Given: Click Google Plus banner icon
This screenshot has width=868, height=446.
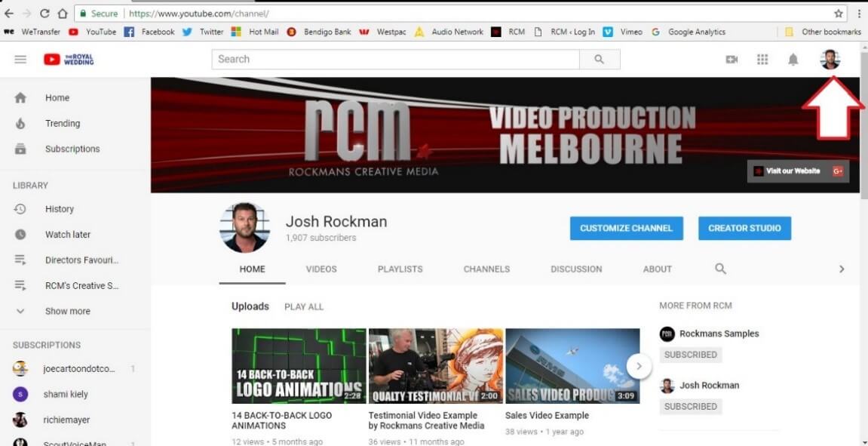Looking at the screenshot, I should 838,171.
